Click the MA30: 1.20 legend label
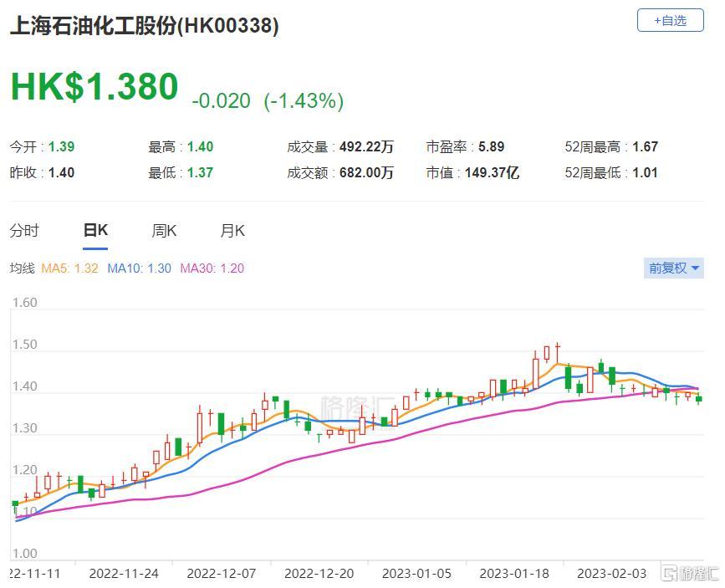Viewport: 725px width, 588px height. tap(212, 268)
